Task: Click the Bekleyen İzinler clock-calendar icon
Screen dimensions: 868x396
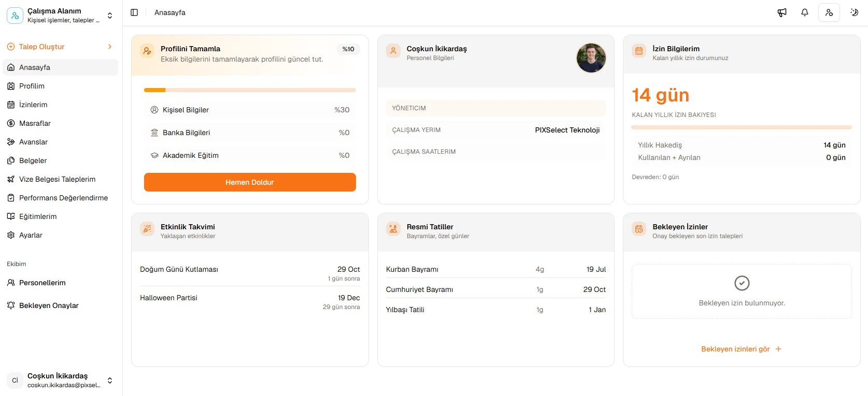Action: click(x=639, y=229)
